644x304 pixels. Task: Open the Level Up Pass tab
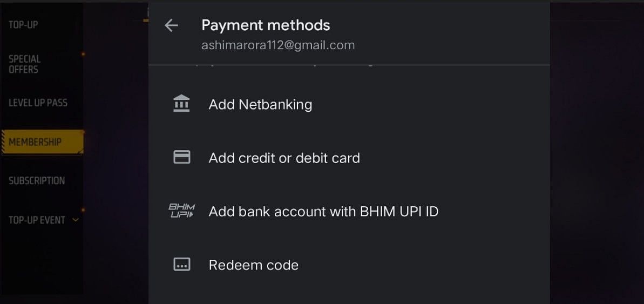tap(38, 103)
